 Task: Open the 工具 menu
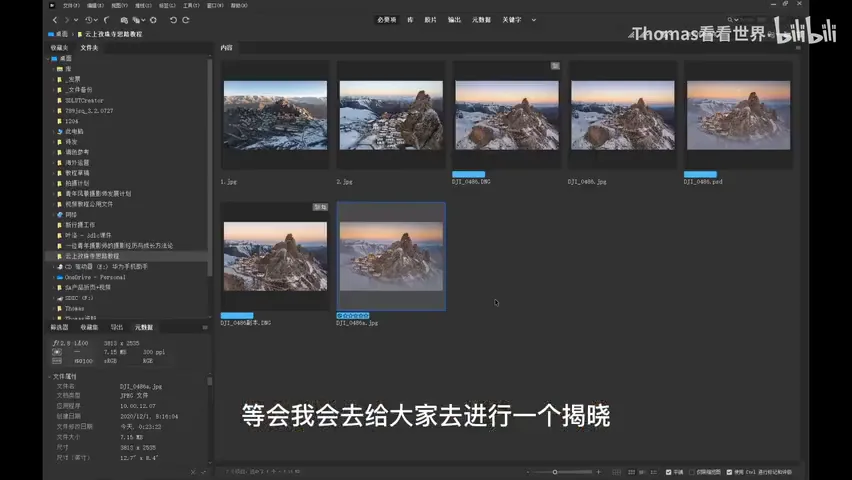pos(191,5)
